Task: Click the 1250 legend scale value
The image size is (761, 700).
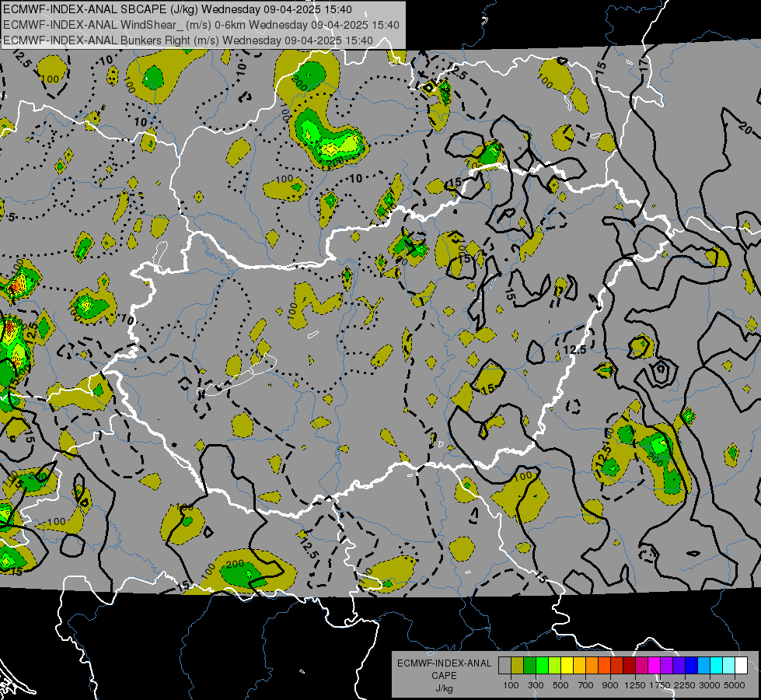Action: [635, 685]
